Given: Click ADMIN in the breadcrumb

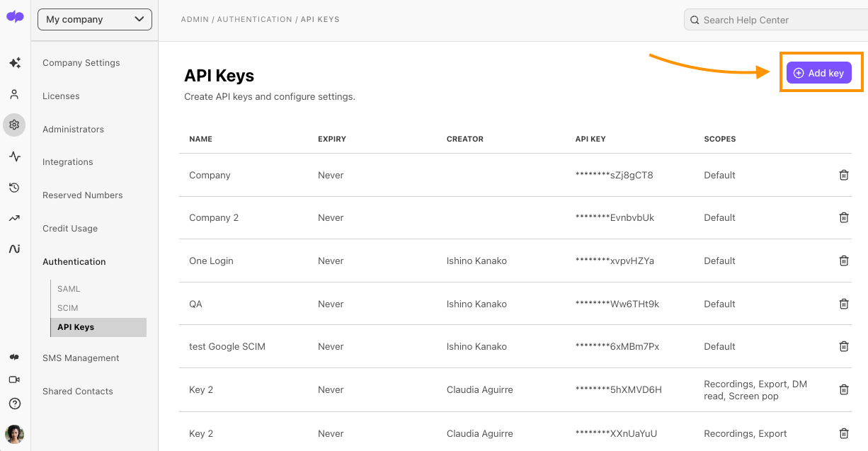Looking at the screenshot, I should coord(195,19).
